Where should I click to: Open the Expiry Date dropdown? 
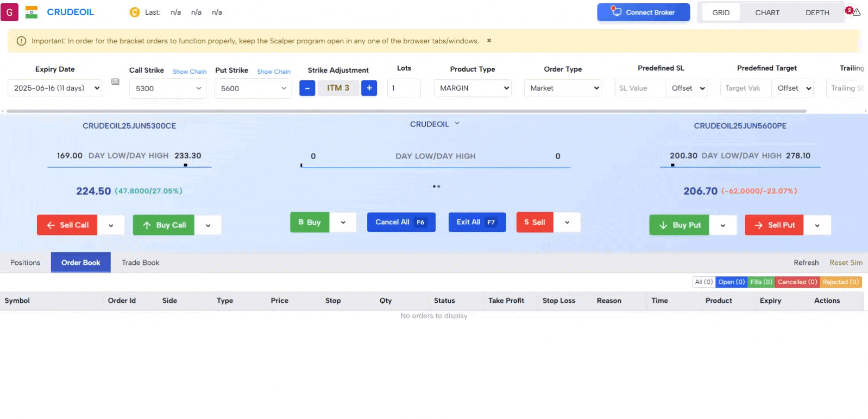[55, 88]
